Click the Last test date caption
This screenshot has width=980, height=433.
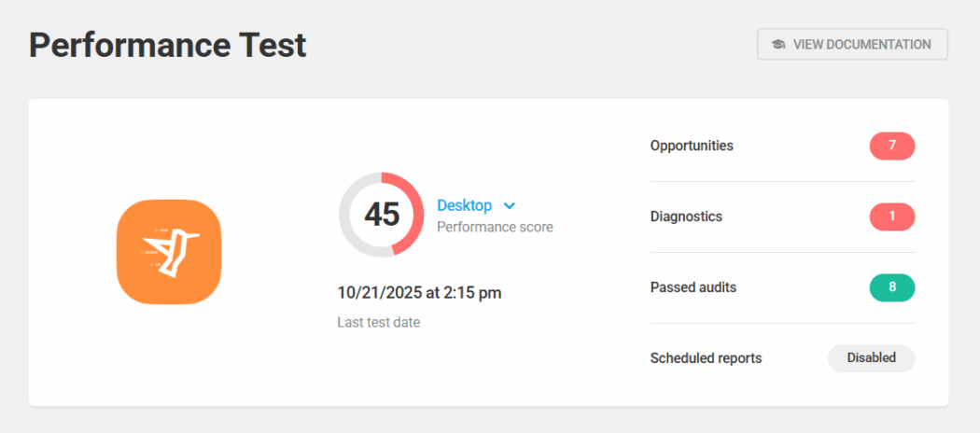pos(378,323)
